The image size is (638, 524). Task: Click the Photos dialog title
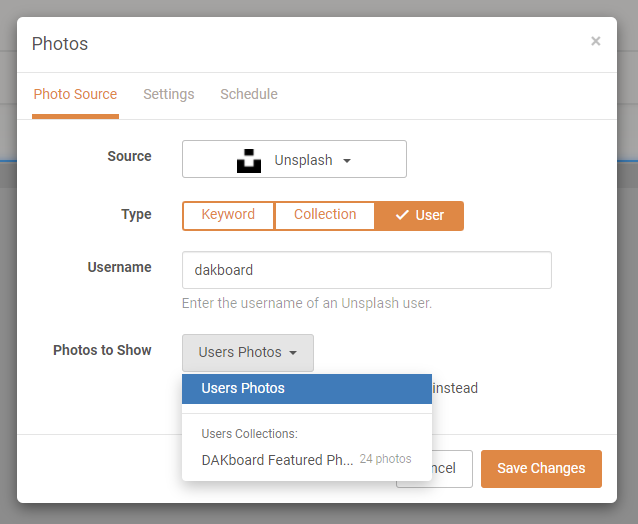60,44
